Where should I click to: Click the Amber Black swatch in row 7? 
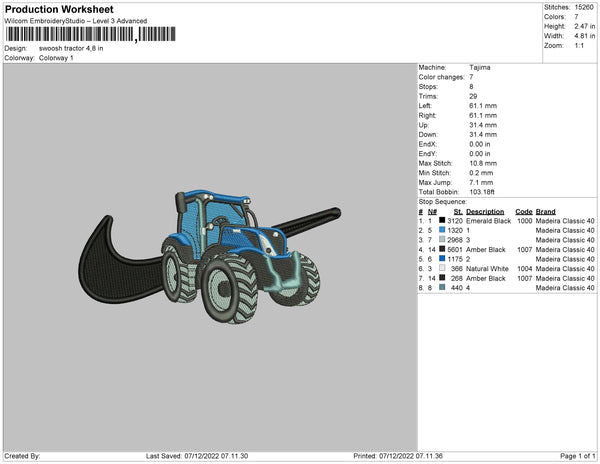coord(442,278)
